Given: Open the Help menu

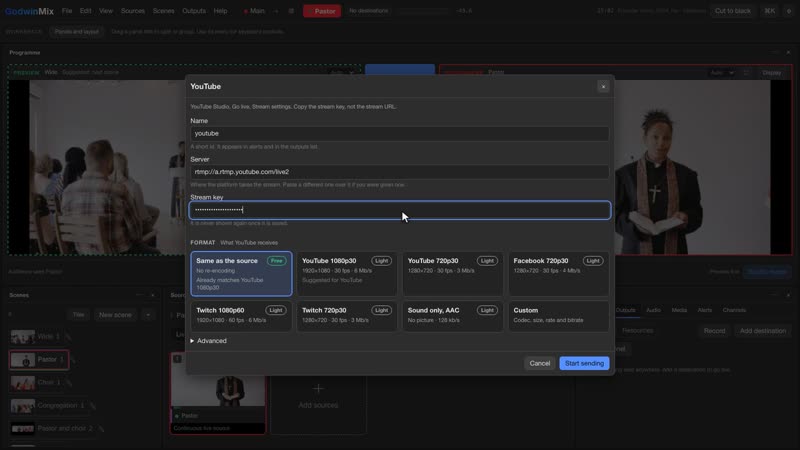Looking at the screenshot, I should [220, 11].
